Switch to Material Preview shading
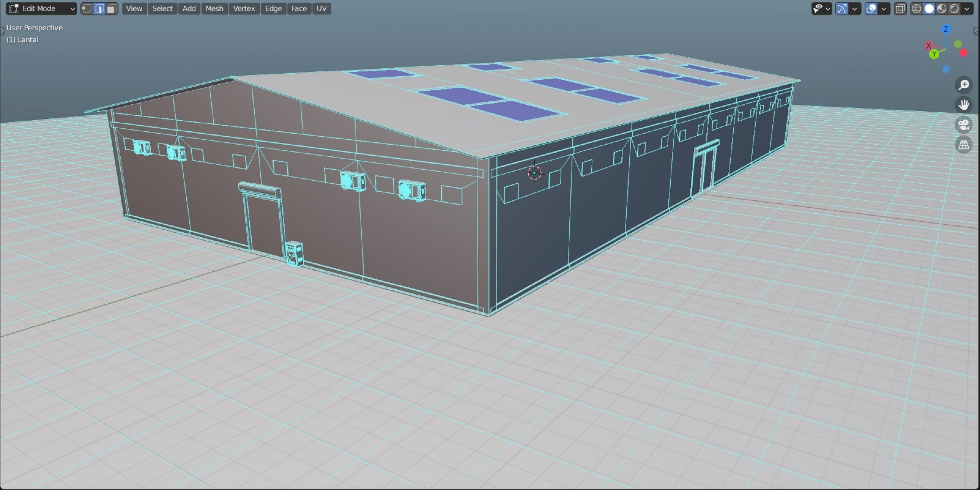The height and width of the screenshot is (490, 980). coord(941,8)
